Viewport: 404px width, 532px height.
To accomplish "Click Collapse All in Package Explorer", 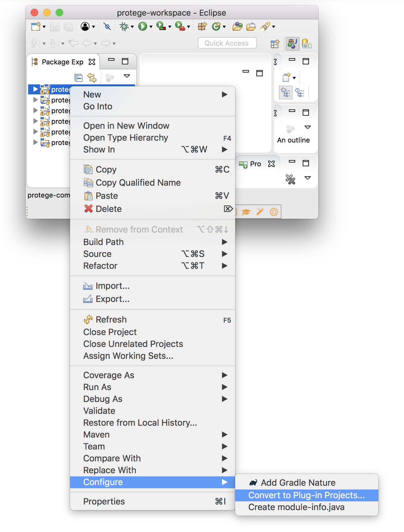I will (78, 78).
